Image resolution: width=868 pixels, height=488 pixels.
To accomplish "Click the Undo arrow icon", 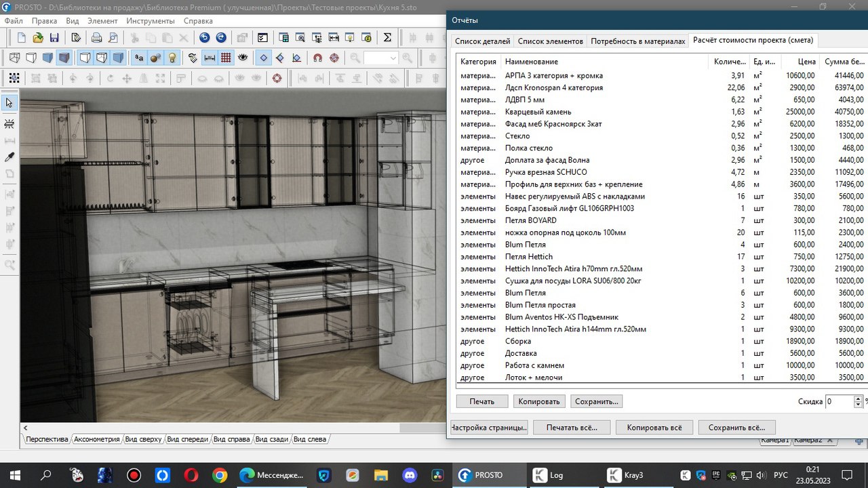I will 205,38.
